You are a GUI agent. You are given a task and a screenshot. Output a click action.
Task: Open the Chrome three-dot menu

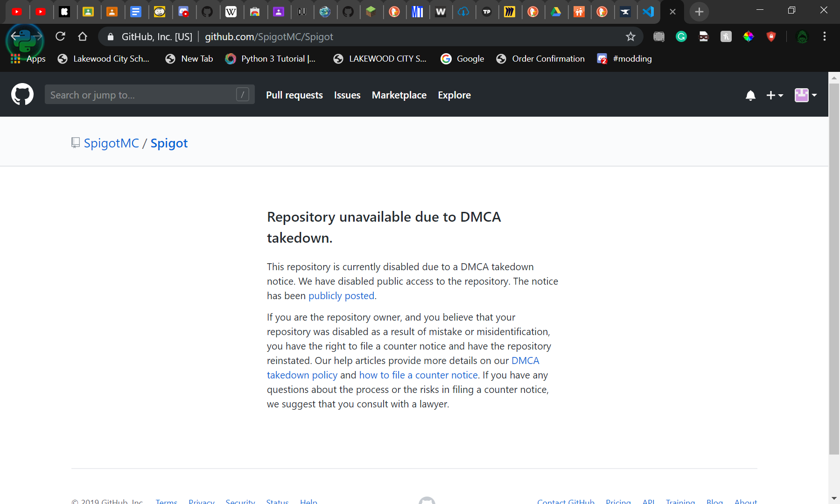pos(825,36)
